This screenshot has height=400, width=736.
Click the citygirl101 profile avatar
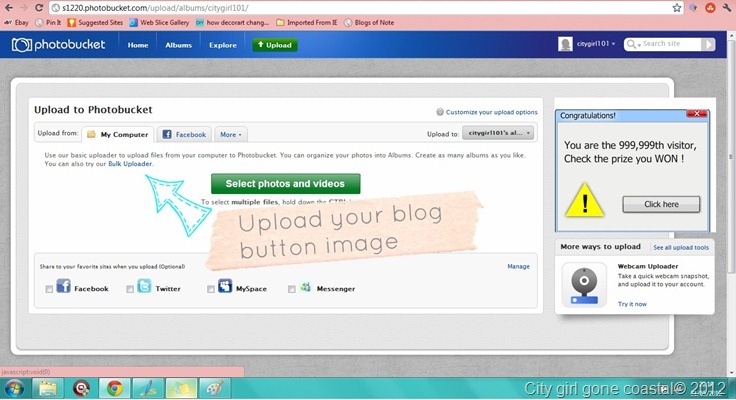[565, 44]
